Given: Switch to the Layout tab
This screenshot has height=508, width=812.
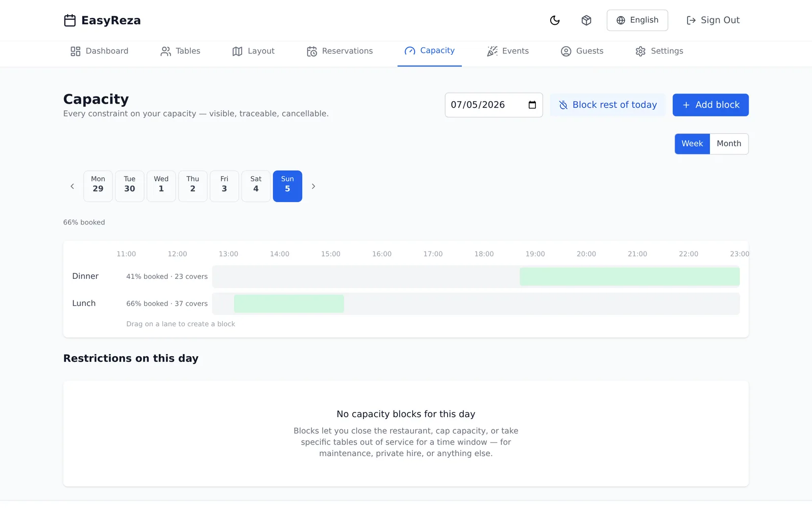Looking at the screenshot, I should pyautogui.click(x=253, y=51).
